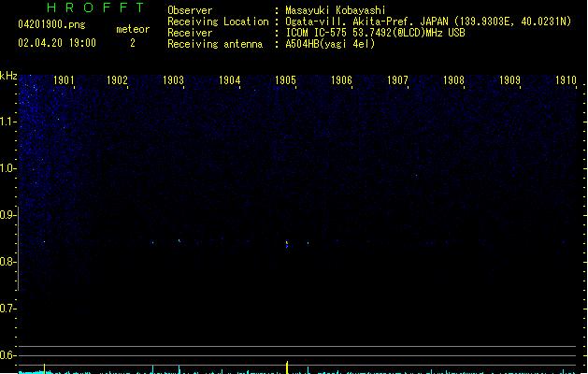Click the 'meteor' count label

point(133,29)
